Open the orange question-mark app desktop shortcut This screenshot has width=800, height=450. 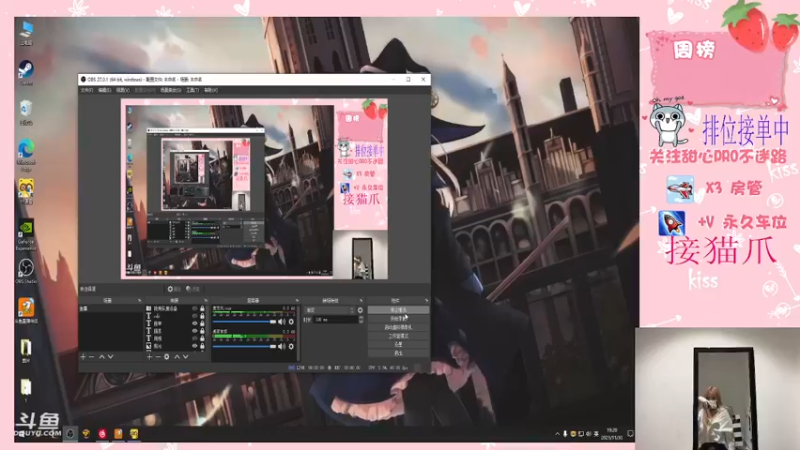click(26, 311)
